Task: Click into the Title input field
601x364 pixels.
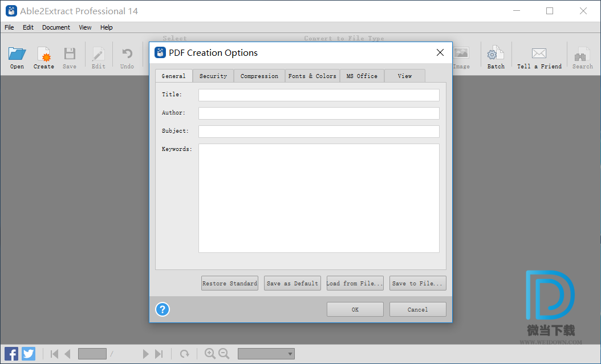Action: (x=319, y=95)
